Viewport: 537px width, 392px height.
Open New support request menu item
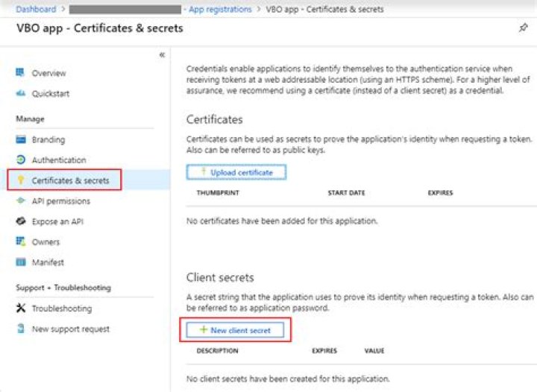click(x=70, y=329)
